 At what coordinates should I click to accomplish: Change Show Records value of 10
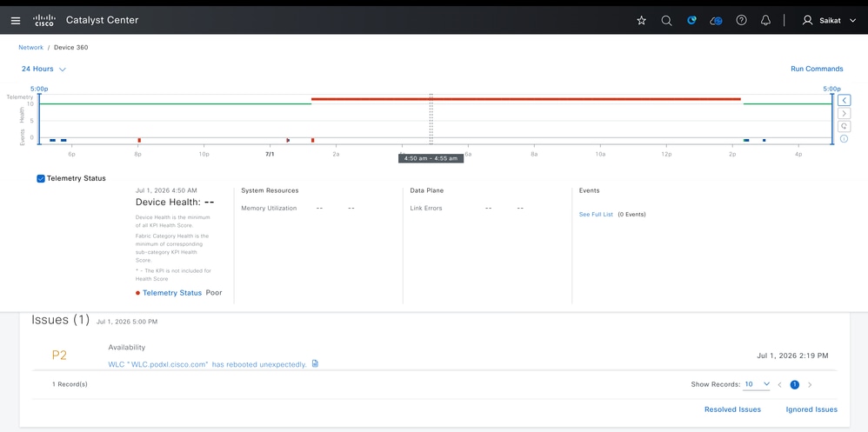[757, 384]
